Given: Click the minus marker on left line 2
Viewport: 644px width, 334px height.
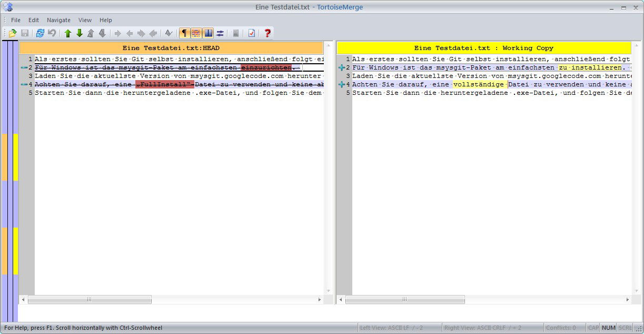Looking at the screenshot, I should click(x=23, y=67).
